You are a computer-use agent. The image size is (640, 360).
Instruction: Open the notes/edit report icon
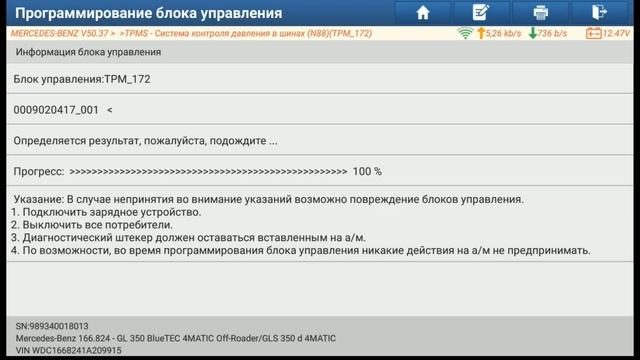(x=481, y=13)
